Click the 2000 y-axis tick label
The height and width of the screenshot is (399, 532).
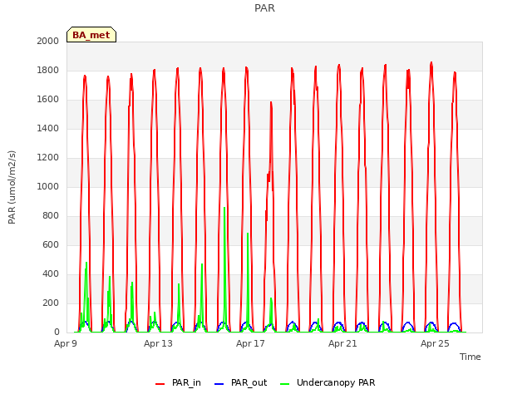click(48, 42)
